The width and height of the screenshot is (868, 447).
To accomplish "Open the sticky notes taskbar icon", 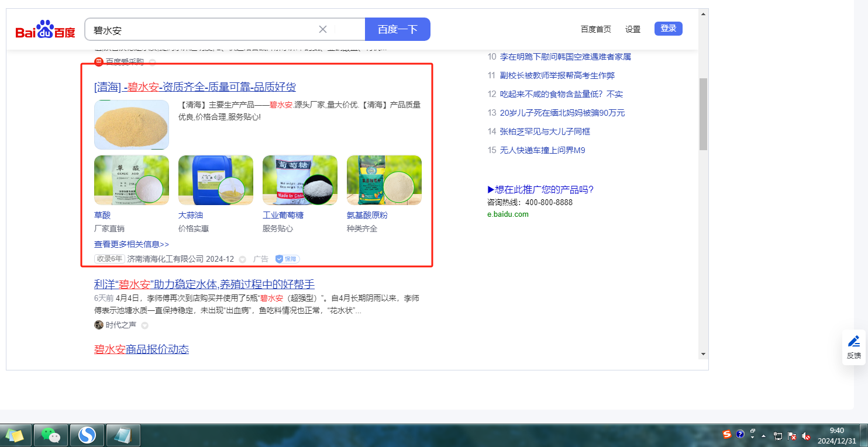I will click(x=15, y=435).
